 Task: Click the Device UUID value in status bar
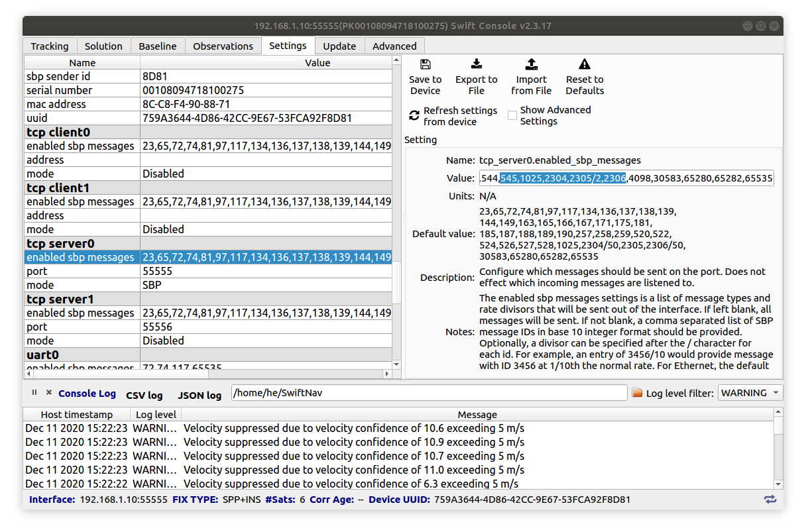tap(532, 500)
